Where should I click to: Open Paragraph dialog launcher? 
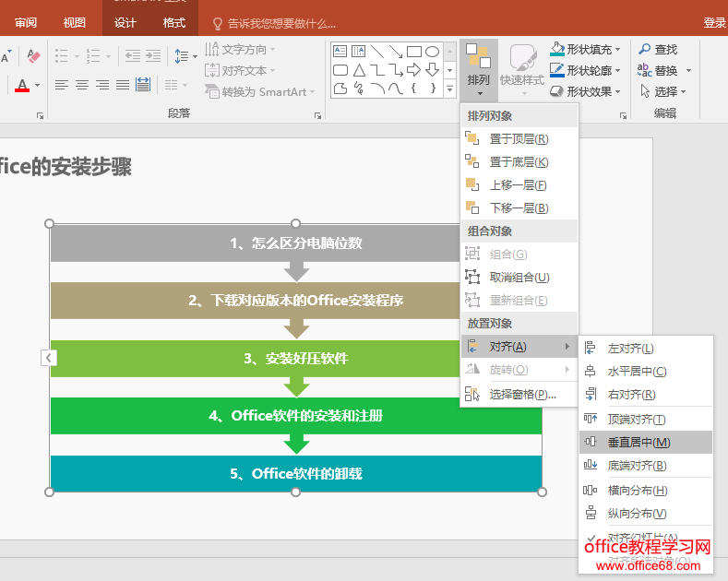(317, 115)
